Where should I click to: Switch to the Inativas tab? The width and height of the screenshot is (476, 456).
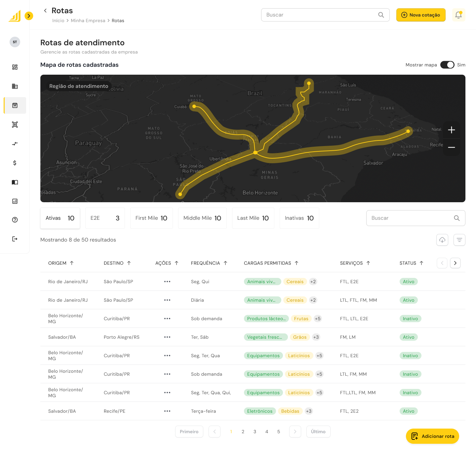(299, 218)
